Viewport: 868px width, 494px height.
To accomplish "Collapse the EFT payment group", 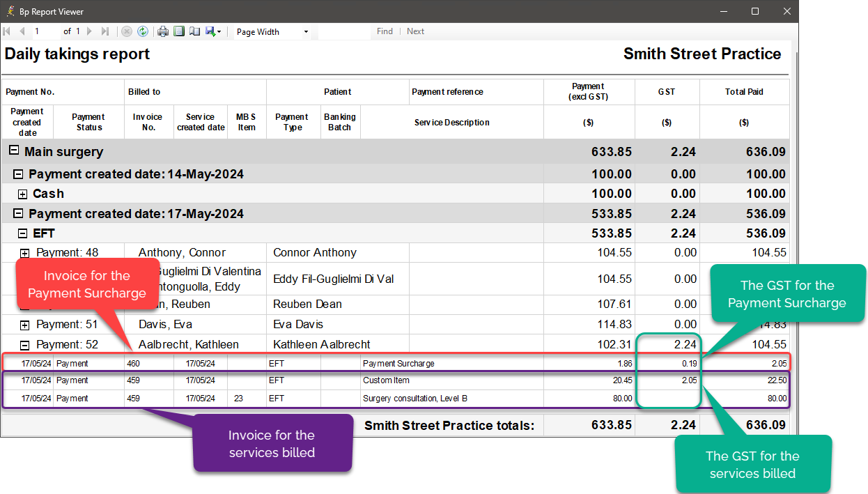I will coord(22,234).
